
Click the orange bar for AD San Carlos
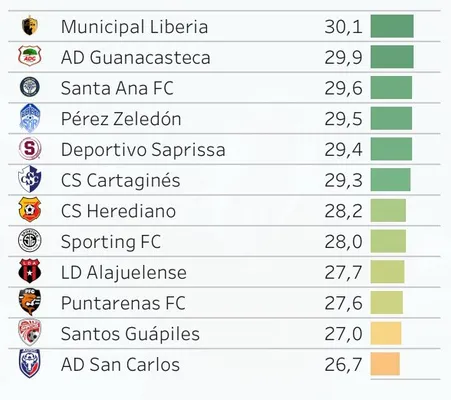tap(385, 364)
